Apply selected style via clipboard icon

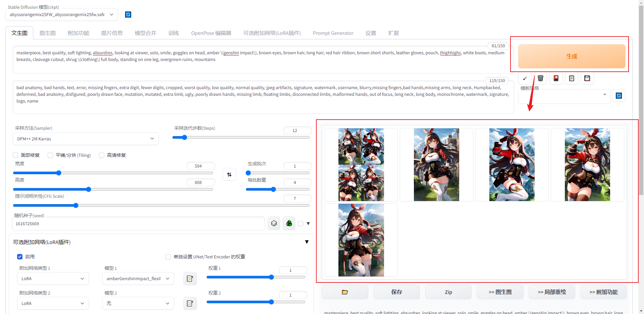pos(572,78)
